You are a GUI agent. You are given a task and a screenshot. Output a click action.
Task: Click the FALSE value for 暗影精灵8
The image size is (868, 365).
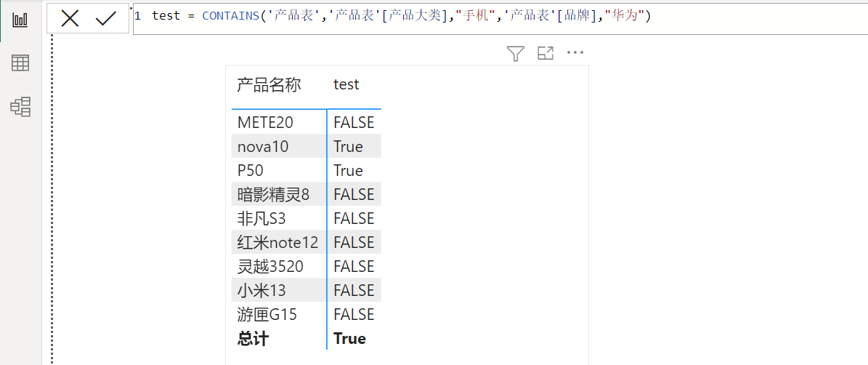point(354,194)
